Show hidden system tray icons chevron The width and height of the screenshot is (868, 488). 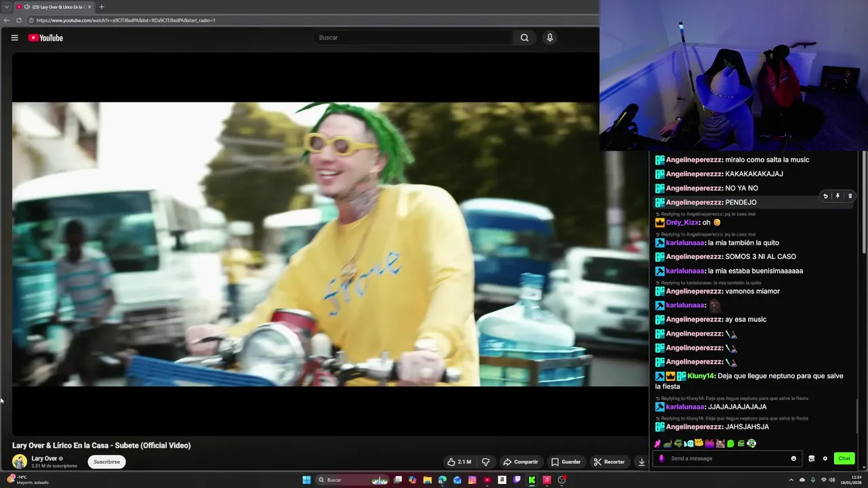coord(791,480)
